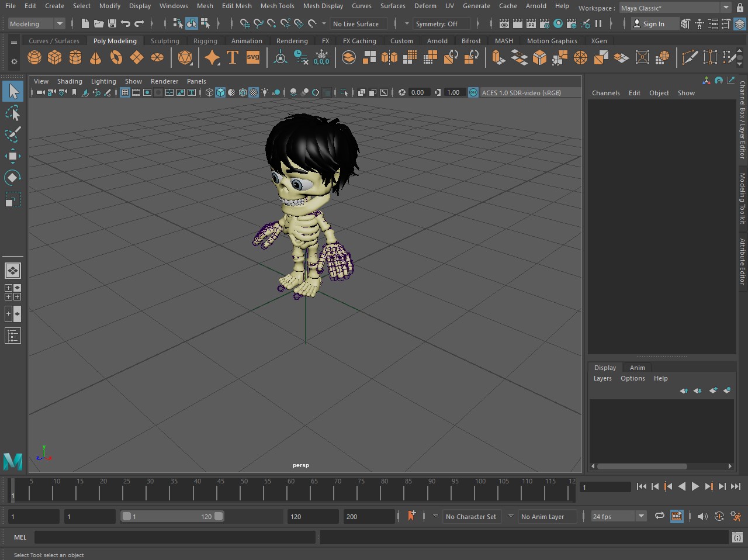Click the Redo arrow icon
The width and height of the screenshot is (748, 560).
pos(139,23)
